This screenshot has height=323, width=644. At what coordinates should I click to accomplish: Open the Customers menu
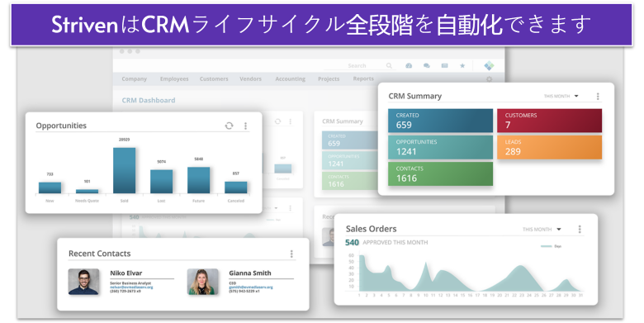[214, 79]
